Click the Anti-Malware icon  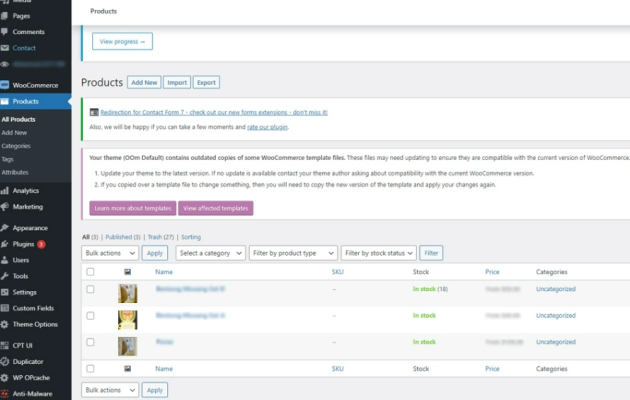4,394
